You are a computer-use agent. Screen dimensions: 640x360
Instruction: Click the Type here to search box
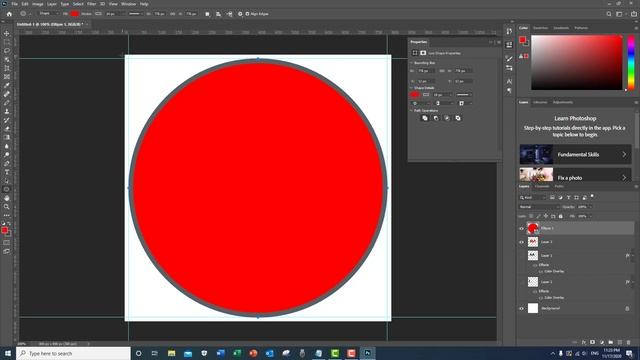73,353
